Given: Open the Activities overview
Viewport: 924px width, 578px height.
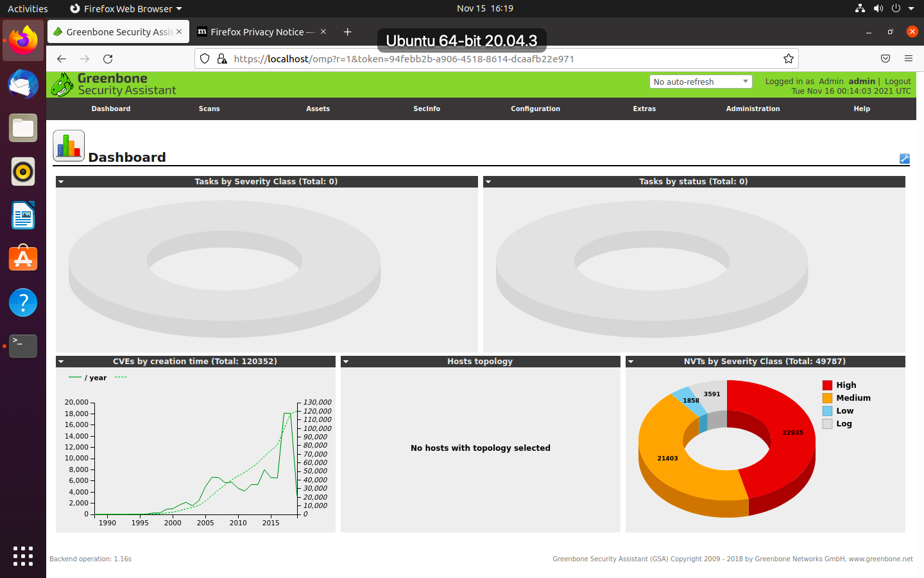Looking at the screenshot, I should tap(28, 8).
